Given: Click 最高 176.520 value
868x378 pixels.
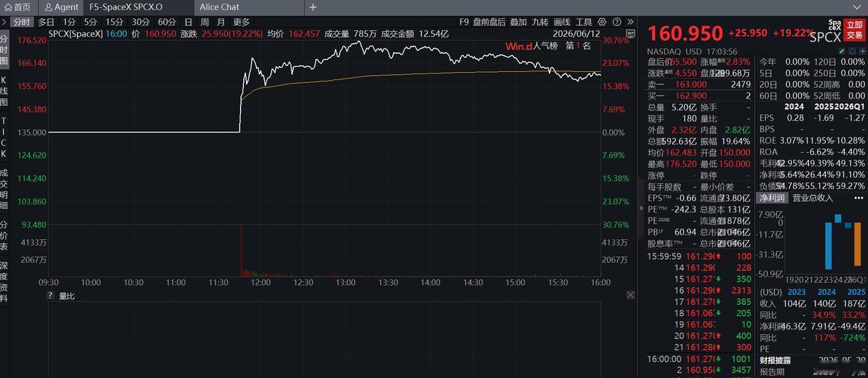Looking at the screenshot, I should click(681, 164).
